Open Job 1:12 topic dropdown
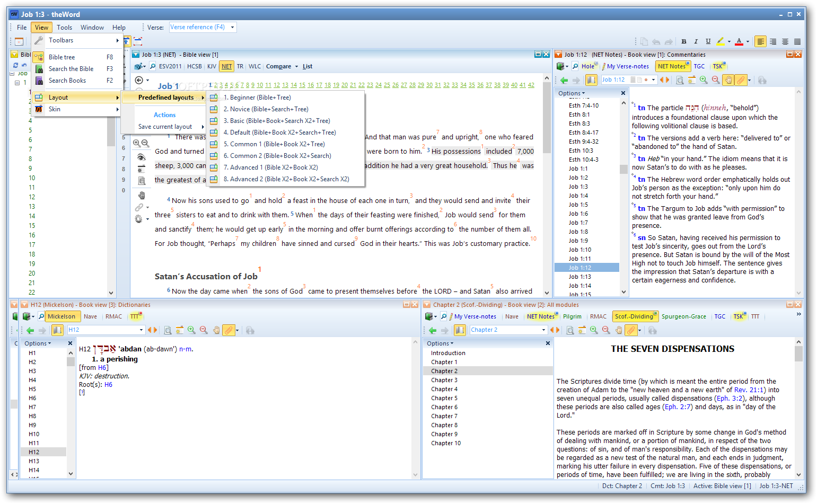Screen dimensions: 817x504 (654, 79)
